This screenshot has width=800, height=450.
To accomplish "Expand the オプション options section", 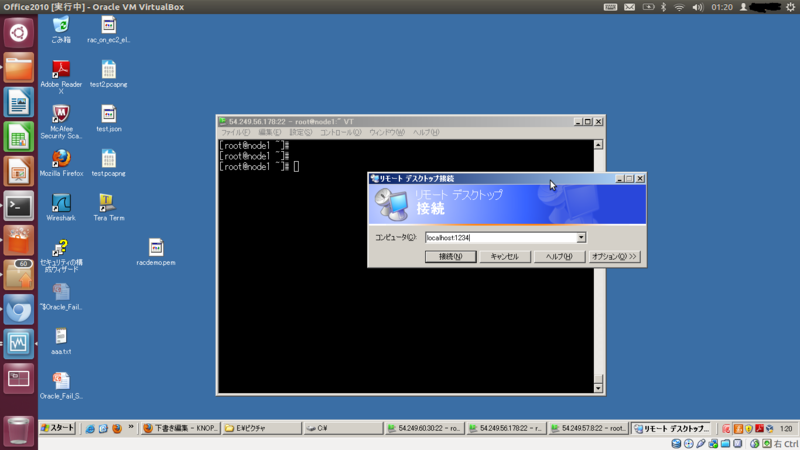I will 614,257.
